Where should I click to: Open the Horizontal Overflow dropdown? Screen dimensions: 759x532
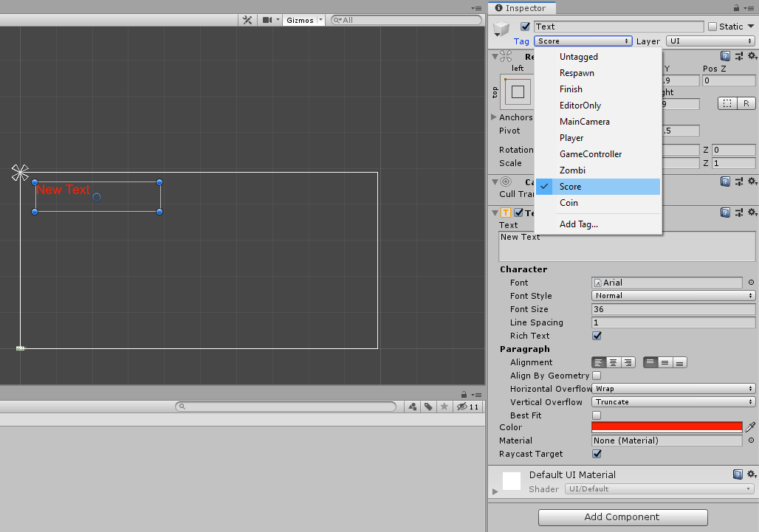673,389
